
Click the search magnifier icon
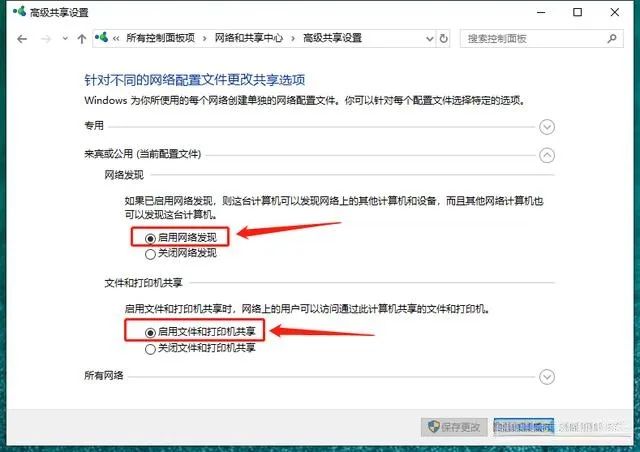612,39
